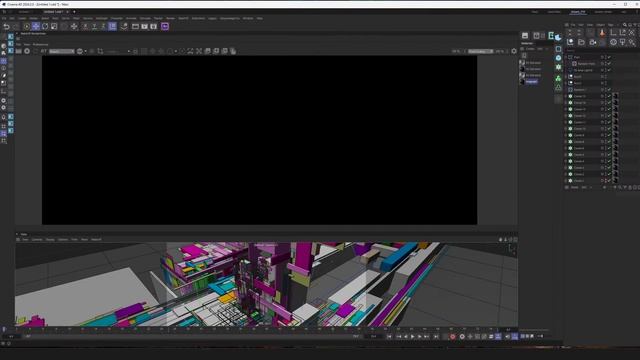
Task: Open Edit Render Settings icon
Action: pos(153,27)
